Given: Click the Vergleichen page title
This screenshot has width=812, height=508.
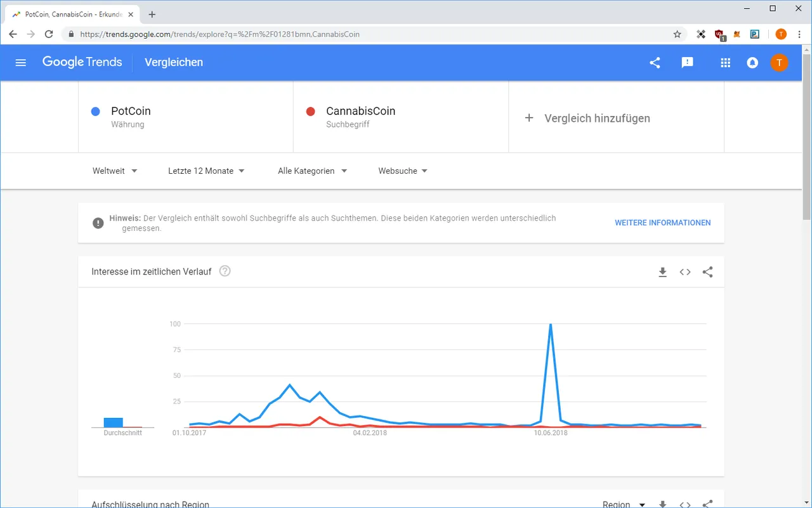Looking at the screenshot, I should click(174, 62).
